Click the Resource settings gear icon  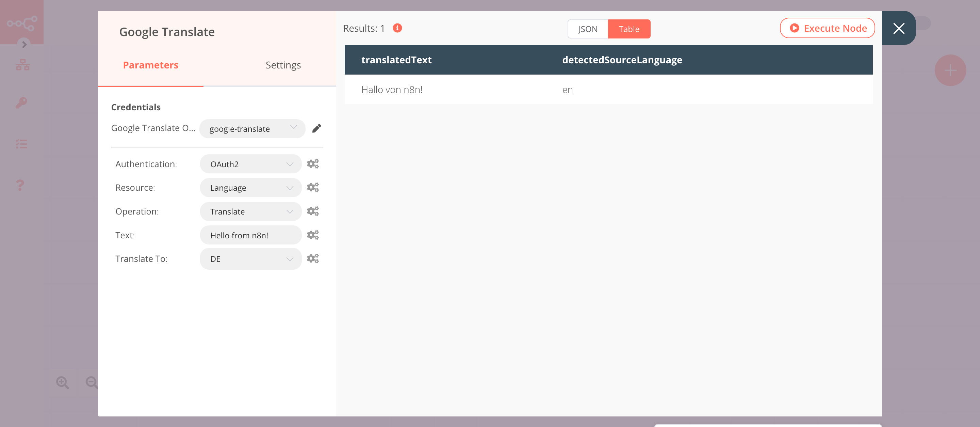click(x=312, y=187)
